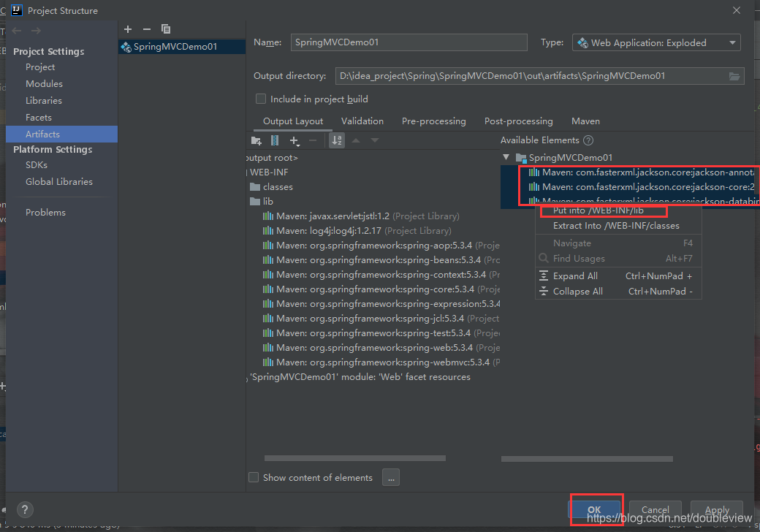Choose Extract Into /WEB-INF/classes

pos(618,226)
